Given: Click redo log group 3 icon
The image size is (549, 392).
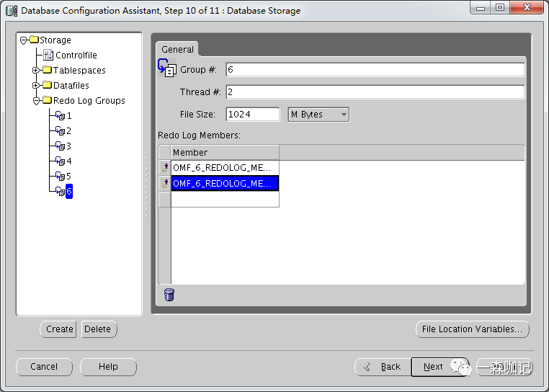Looking at the screenshot, I should [x=61, y=146].
